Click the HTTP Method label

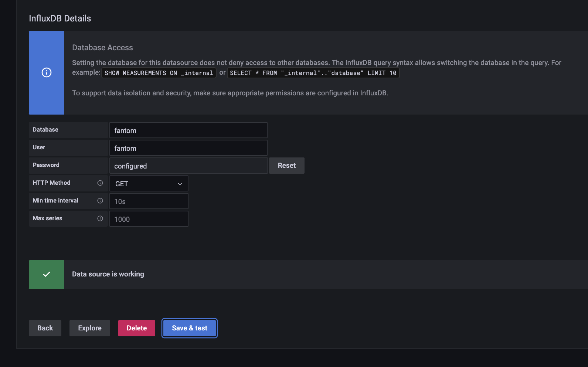[x=51, y=183]
